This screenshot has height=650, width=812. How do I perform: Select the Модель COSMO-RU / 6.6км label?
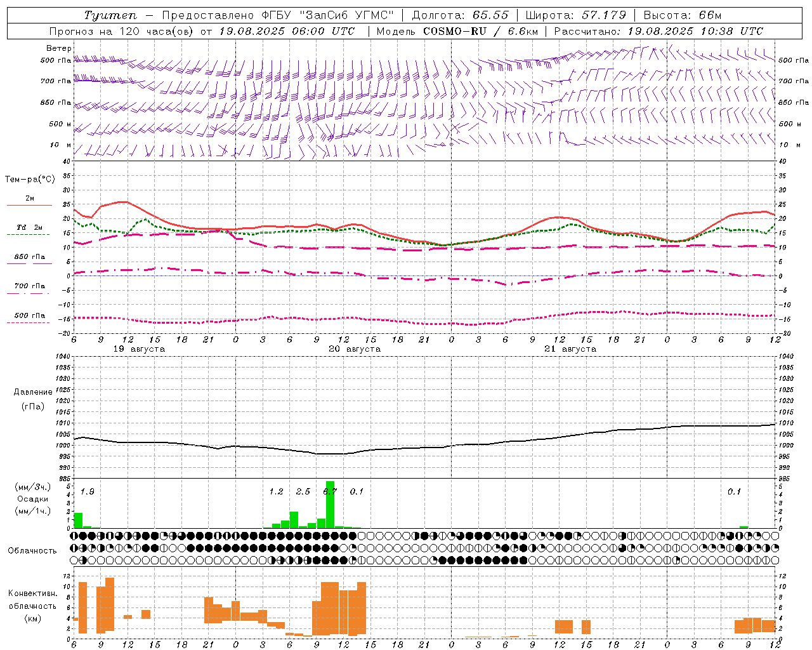pos(457,31)
